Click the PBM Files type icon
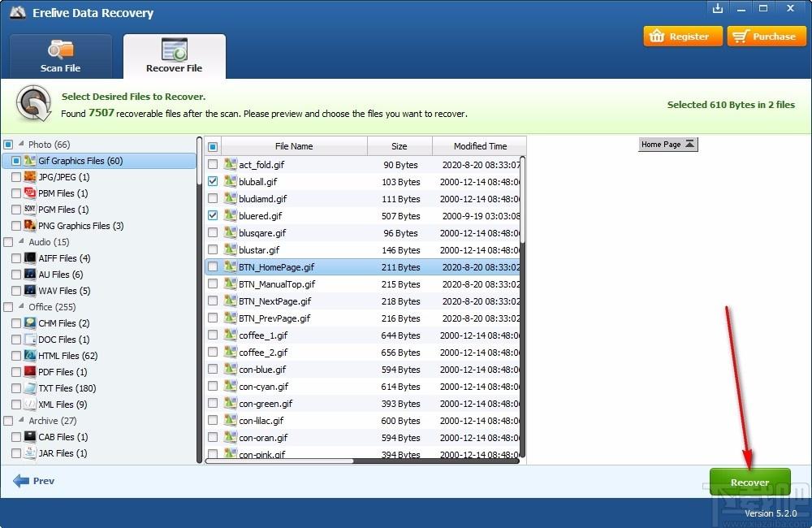Viewport: 812px width, 528px height. coord(30,193)
